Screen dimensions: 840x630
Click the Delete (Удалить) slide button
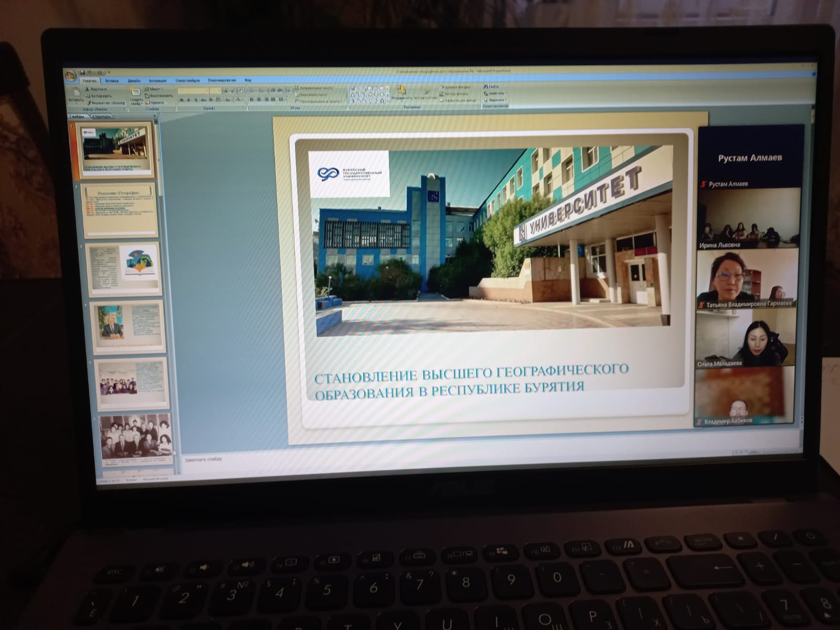(156, 102)
